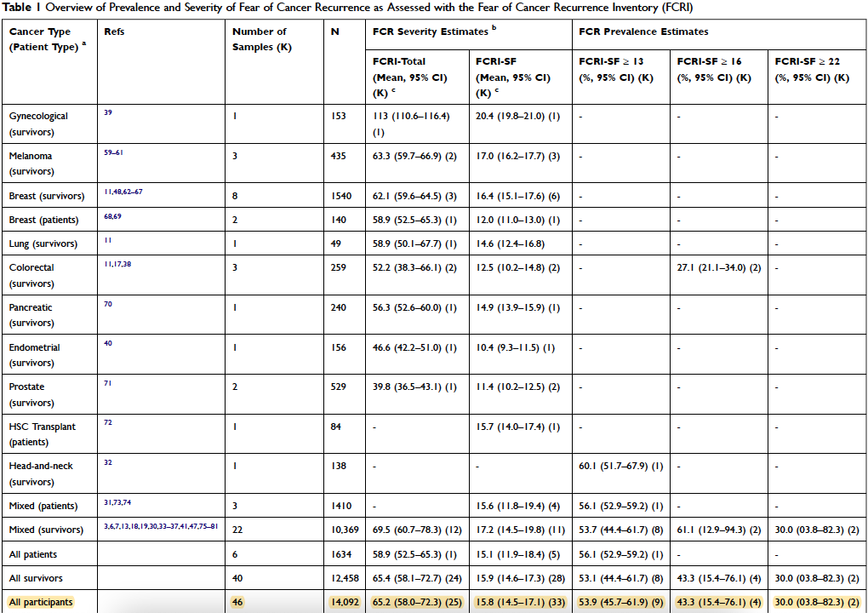Open reference 68,69 for Breast patients

click(x=111, y=215)
